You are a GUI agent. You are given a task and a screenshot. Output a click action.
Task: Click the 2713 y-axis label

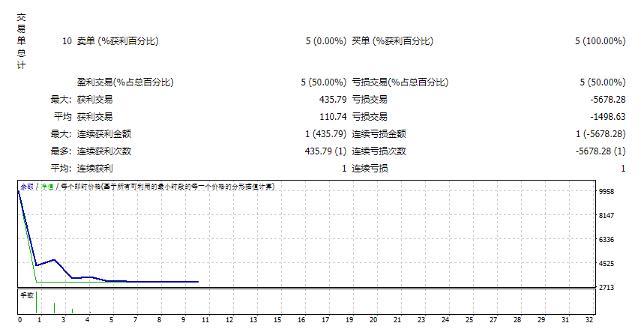click(607, 288)
